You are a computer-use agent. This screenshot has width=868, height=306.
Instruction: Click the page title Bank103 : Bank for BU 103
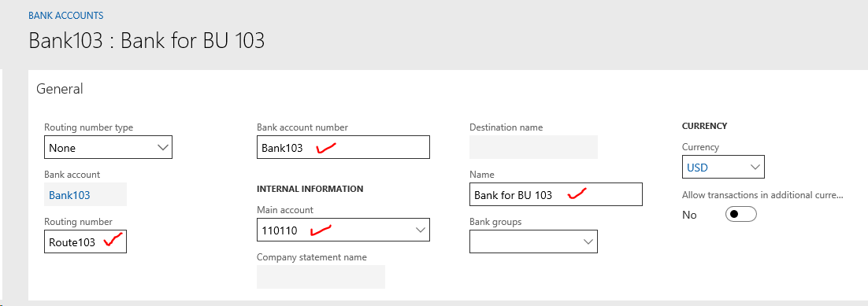(x=147, y=42)
